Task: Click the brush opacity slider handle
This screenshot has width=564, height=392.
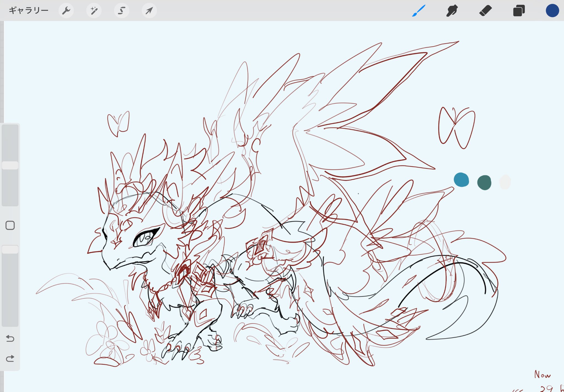Action: coord(10,249)
